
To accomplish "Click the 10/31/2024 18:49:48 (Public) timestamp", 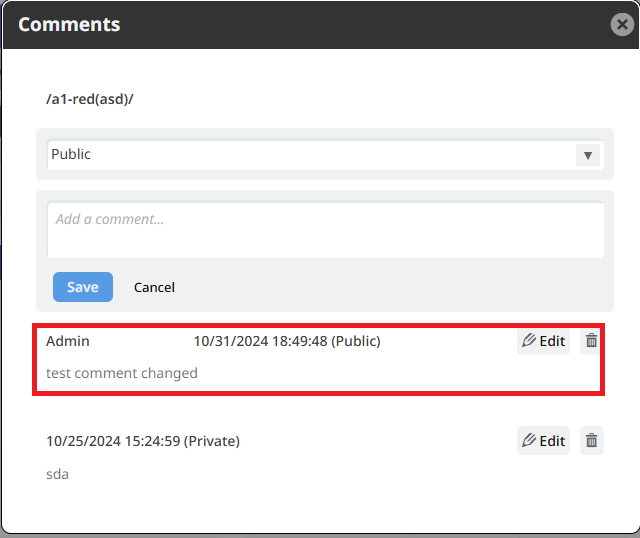I will [x=287, y=341].
